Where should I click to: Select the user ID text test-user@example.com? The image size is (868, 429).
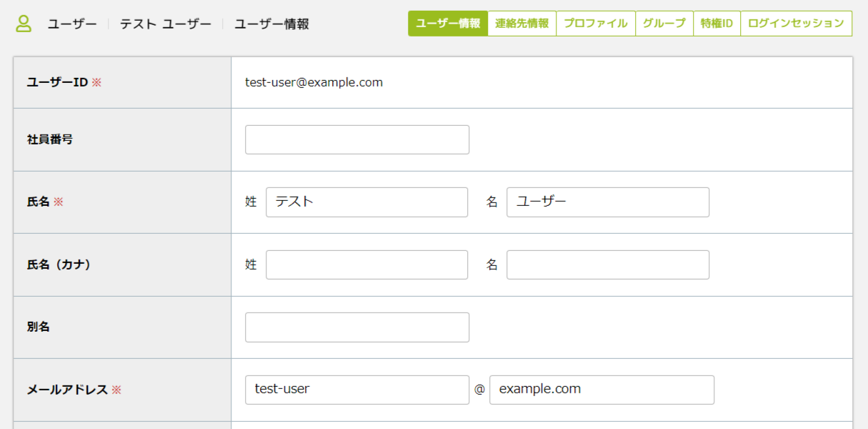click(314, 82)
